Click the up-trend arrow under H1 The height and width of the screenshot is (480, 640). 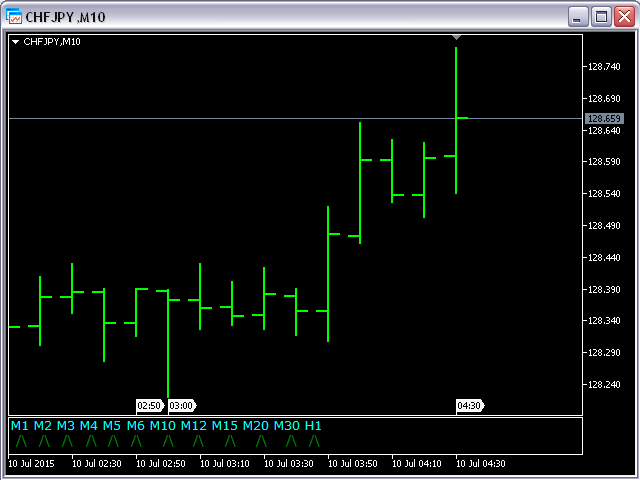(x=314, y=441)
